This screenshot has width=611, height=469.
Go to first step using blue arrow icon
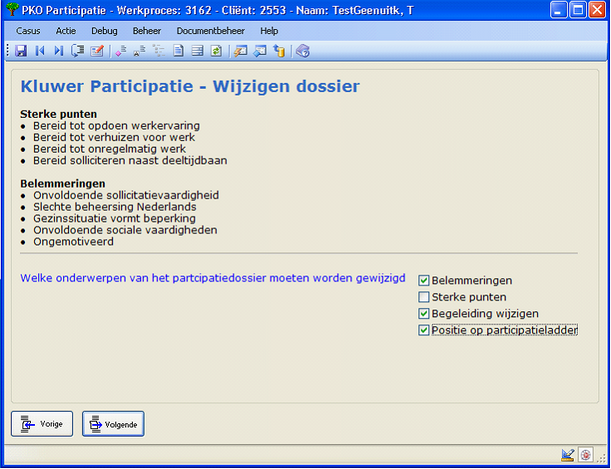pos(40,51)
